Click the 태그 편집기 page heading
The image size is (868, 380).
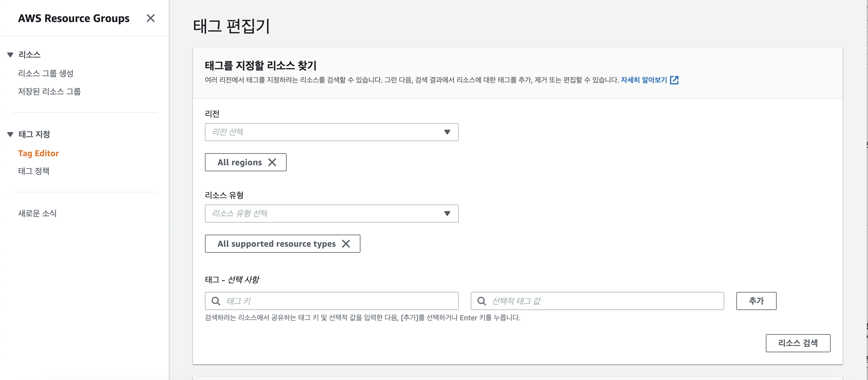click(231, 26)
